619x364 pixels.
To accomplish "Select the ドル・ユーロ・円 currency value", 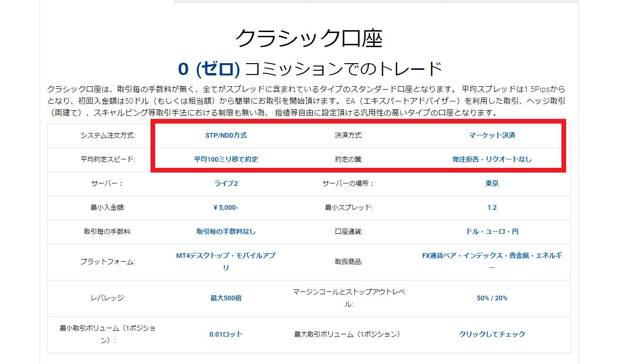I will point(492,232).
